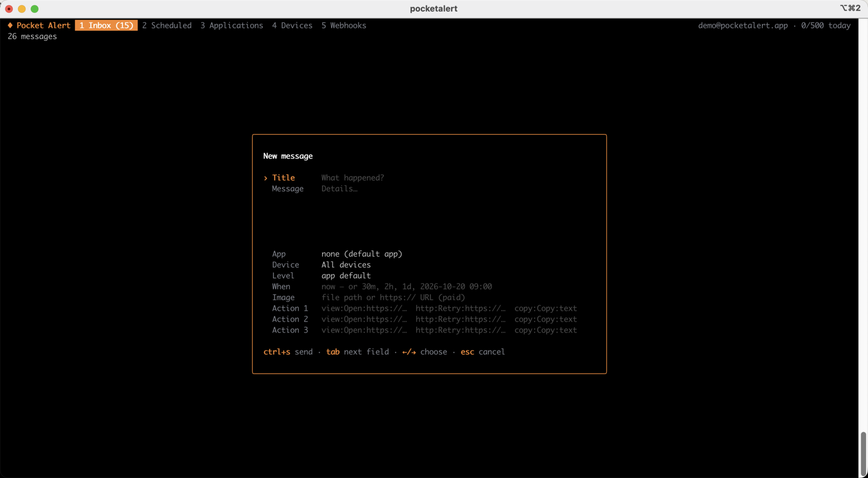
Task: Click into the Message Details field
Action: click(339, 189)
